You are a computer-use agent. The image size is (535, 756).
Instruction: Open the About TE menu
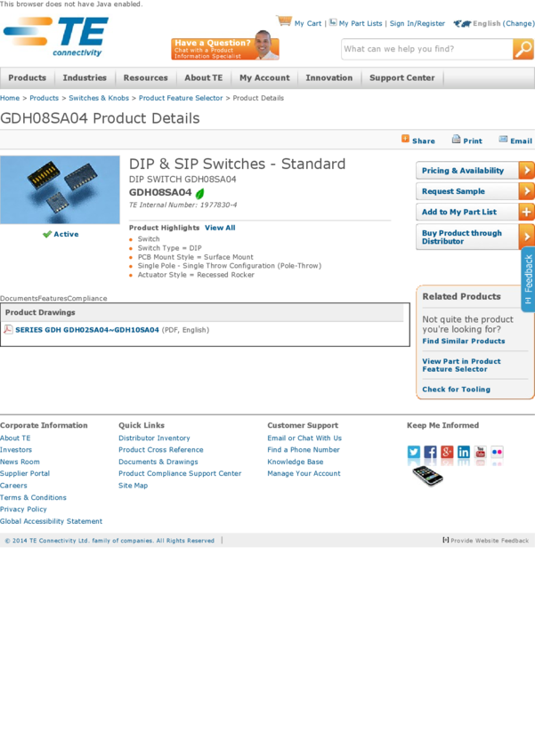tap(204, 77)
